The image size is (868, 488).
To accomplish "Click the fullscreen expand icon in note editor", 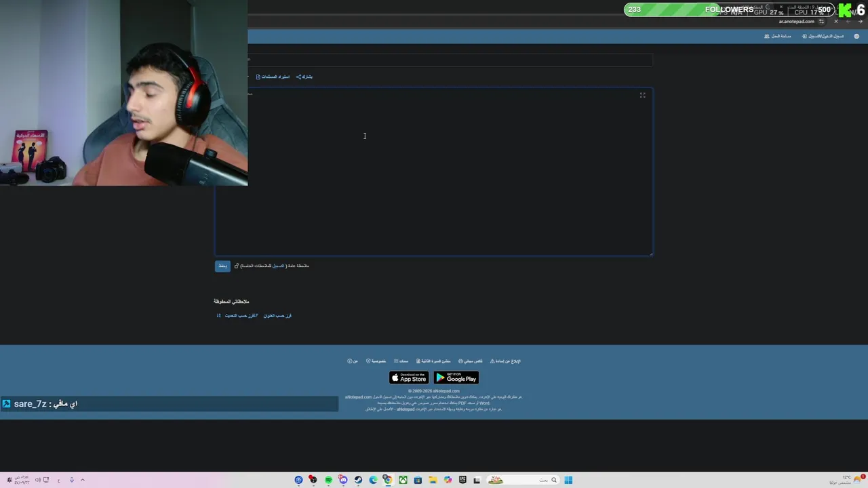I will 642,95.
